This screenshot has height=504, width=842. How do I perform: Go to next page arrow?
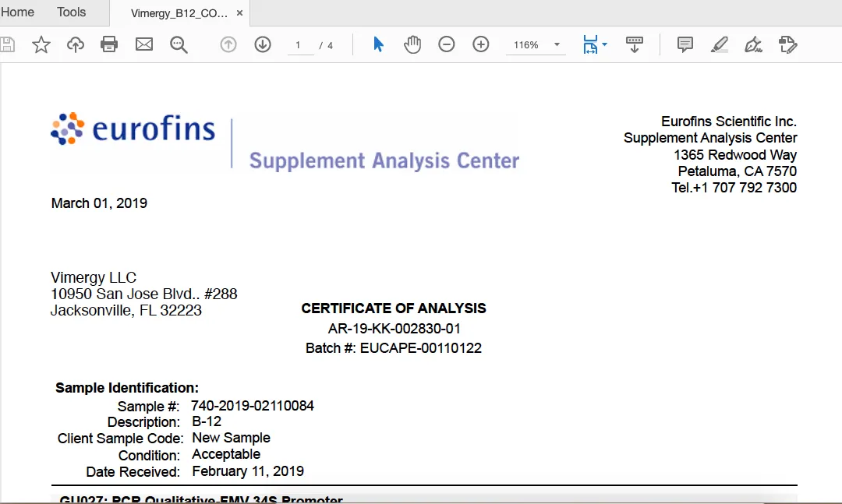point(263,45)
